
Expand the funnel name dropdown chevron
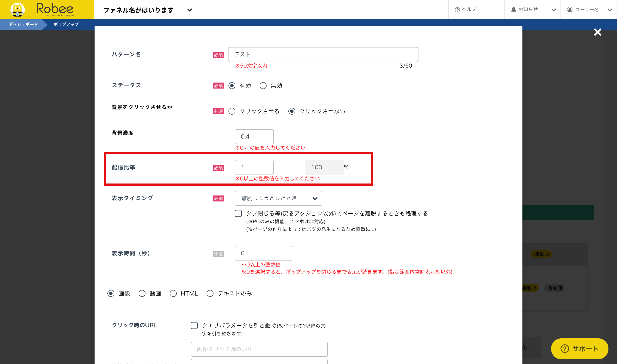click(190, 10)
